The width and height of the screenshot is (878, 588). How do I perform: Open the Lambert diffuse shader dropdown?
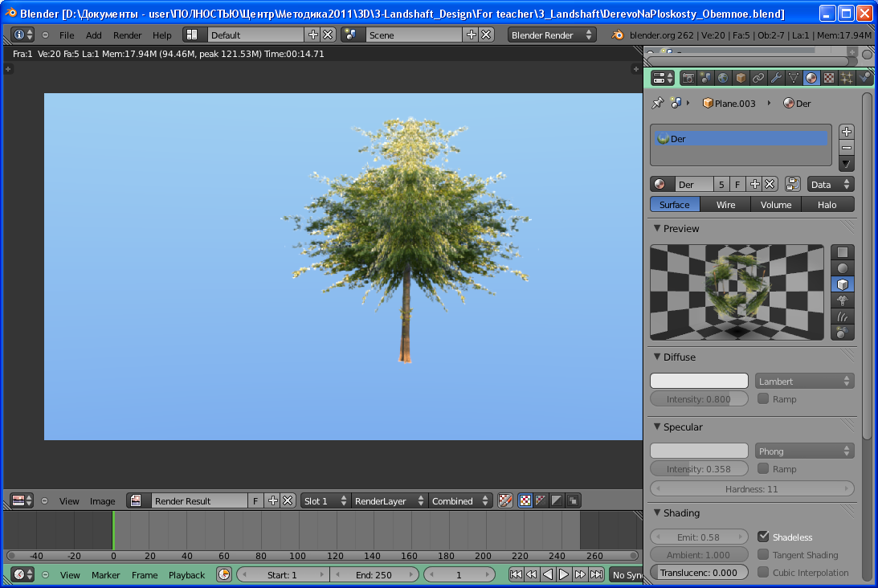804,381
